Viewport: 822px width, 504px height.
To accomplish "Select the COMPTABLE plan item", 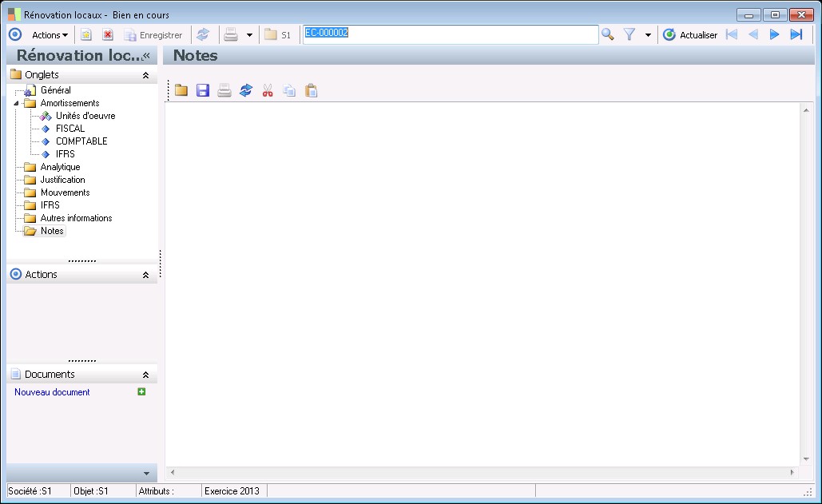I will pos(81,141).
